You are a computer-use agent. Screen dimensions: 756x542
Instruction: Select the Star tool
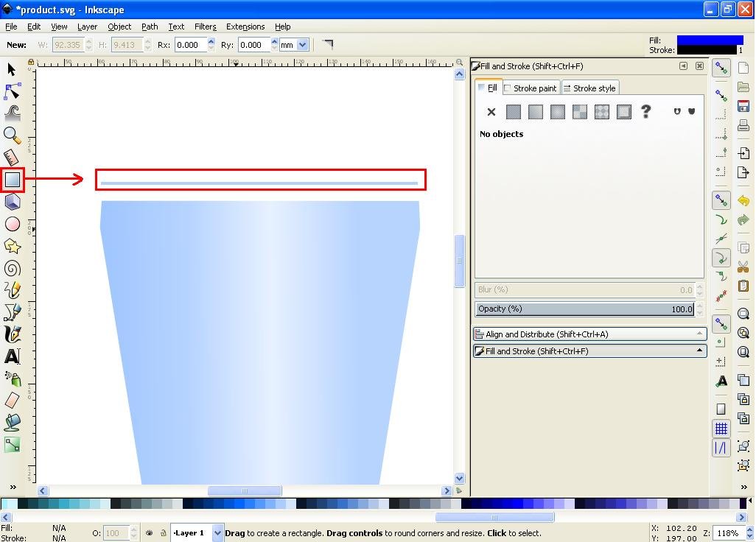(x=11, y=246)
